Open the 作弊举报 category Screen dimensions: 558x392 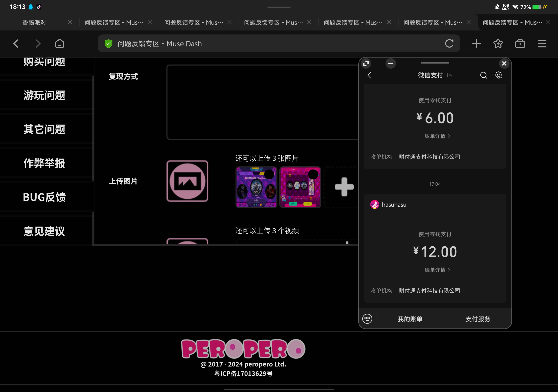(x=44, y=163)
